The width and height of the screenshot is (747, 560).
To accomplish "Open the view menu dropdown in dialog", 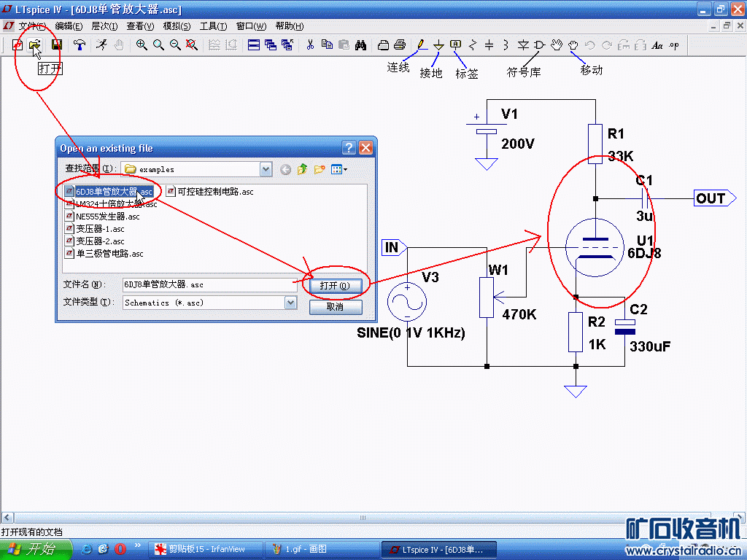I will coord(339,169).
